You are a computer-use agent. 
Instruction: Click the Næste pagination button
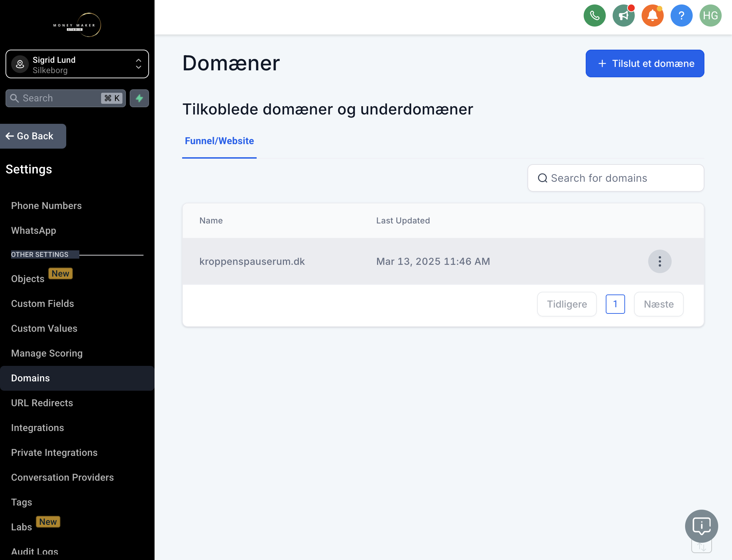click(x=659, y=304)
